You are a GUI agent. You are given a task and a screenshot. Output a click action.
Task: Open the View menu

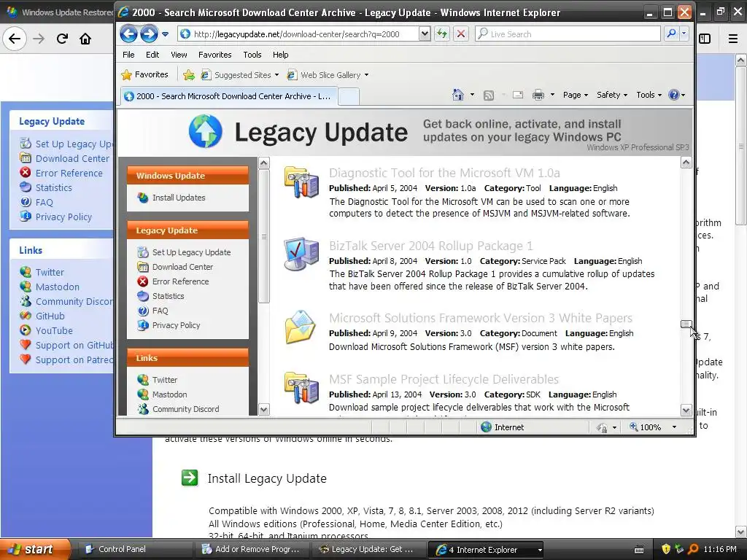179,55
